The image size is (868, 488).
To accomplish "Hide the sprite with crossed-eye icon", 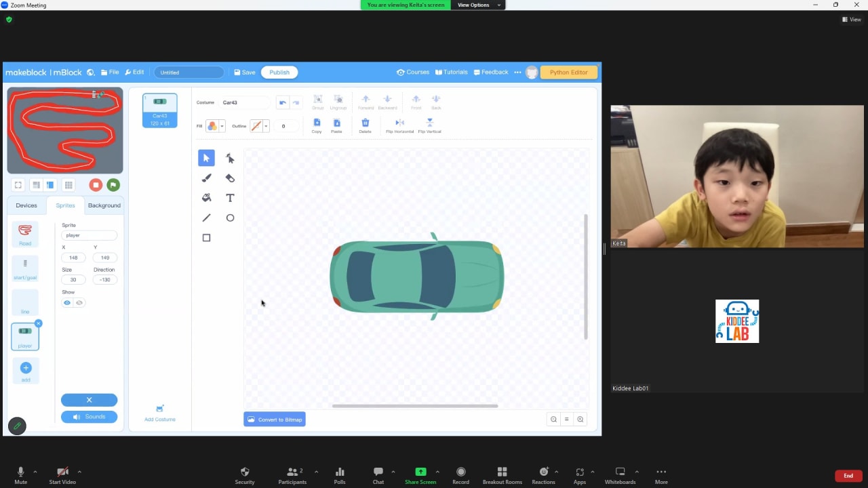I will pos(79,303).
